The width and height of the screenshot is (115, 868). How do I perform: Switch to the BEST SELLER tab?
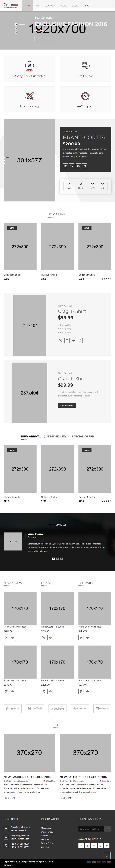(x=56, y=436)
